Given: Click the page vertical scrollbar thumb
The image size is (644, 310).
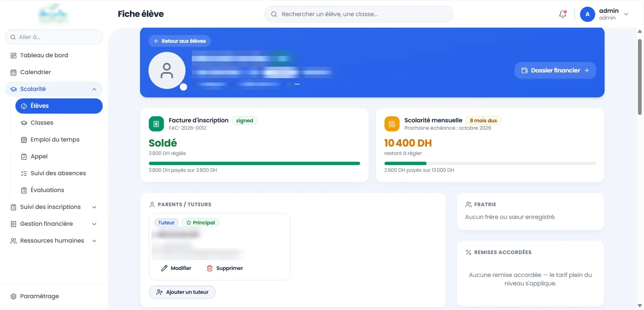Looking at the screenshot, I should [x=640, y=76].
